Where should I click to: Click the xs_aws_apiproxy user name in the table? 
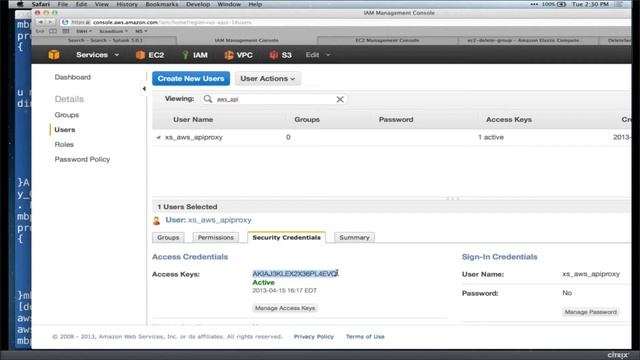194,137
